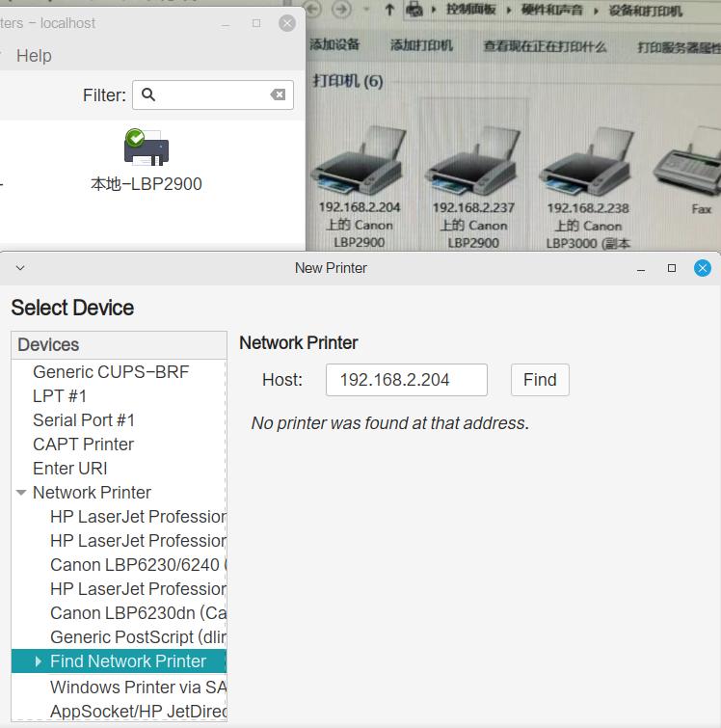
Task: Select Enter URI in Devices list
Action: 119,469
